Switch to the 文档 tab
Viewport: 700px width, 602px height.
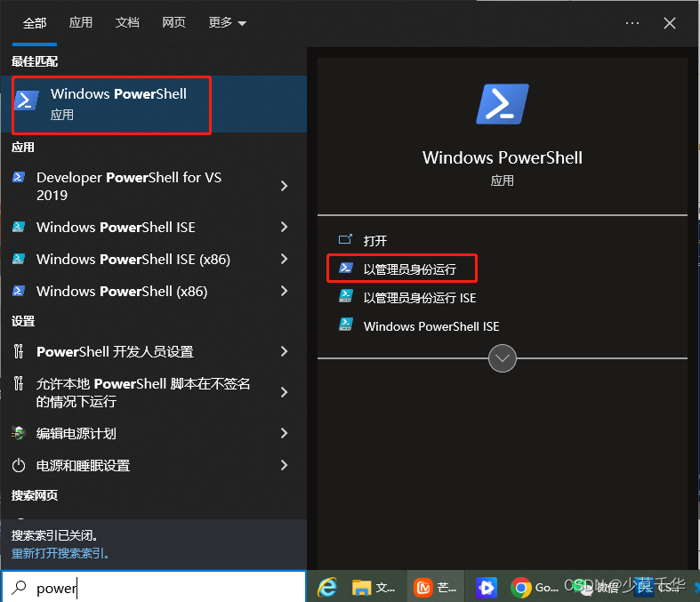[127, 22]
